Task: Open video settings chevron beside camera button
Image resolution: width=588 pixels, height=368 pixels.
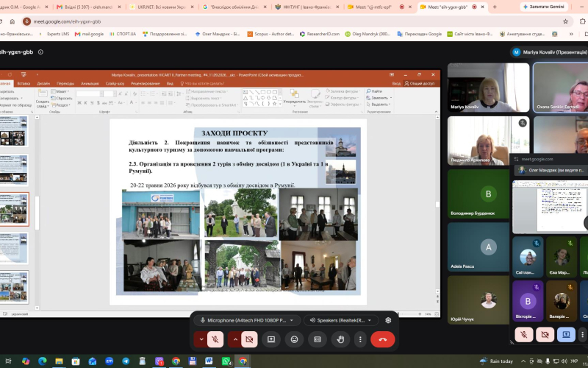Action: click(235, 339)
